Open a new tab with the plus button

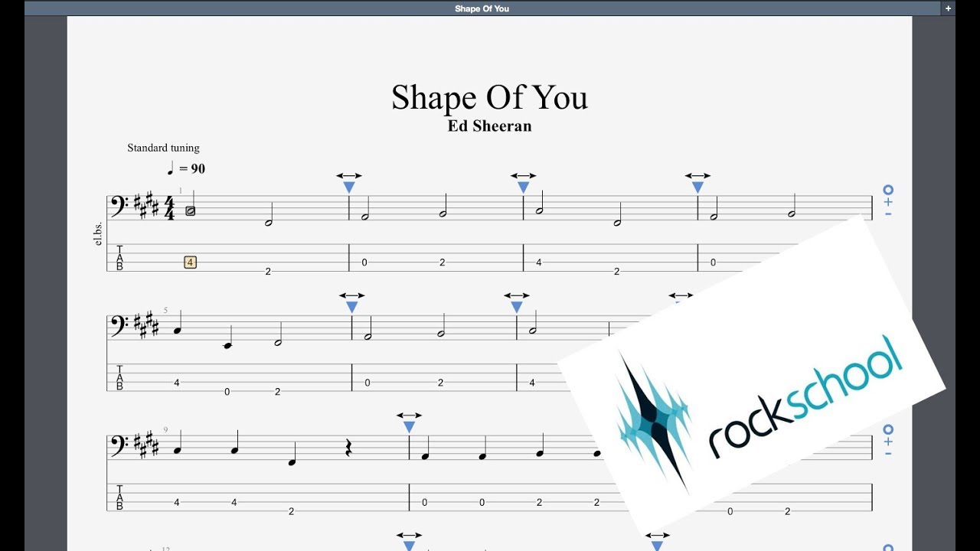948,8
